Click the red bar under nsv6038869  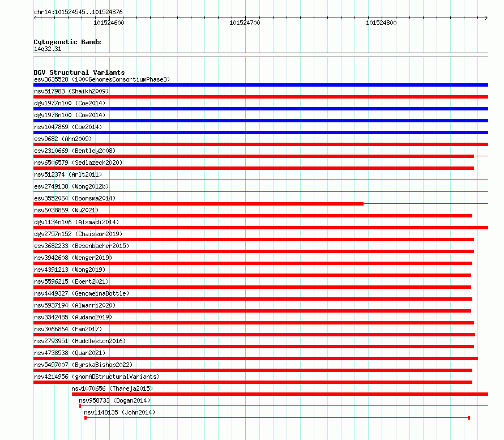click(x=253, y=216)
